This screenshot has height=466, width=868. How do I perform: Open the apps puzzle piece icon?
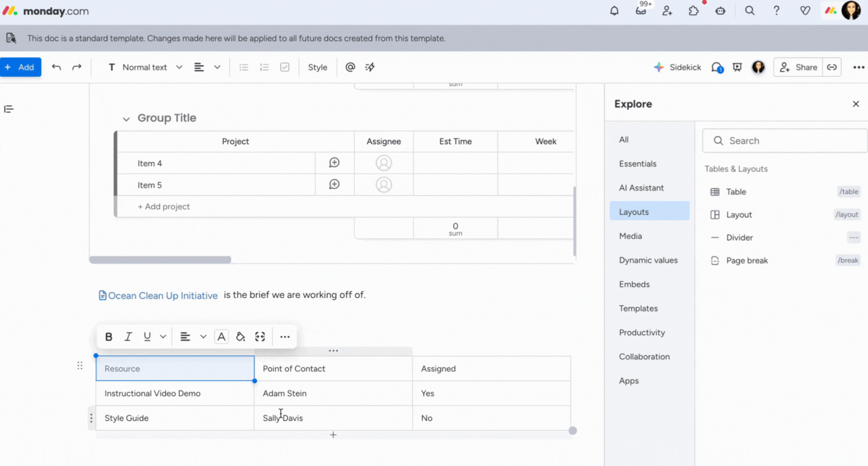pyautogui.click(x=694, y=11)
